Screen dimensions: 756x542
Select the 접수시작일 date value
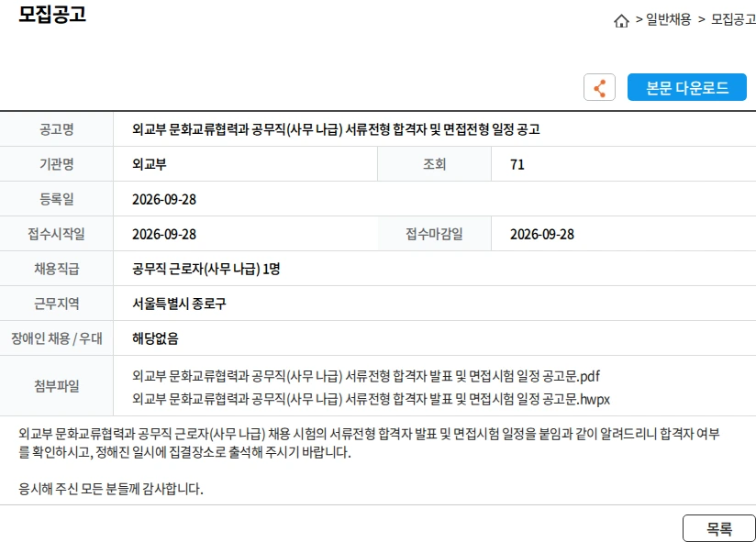coord(164,234)
